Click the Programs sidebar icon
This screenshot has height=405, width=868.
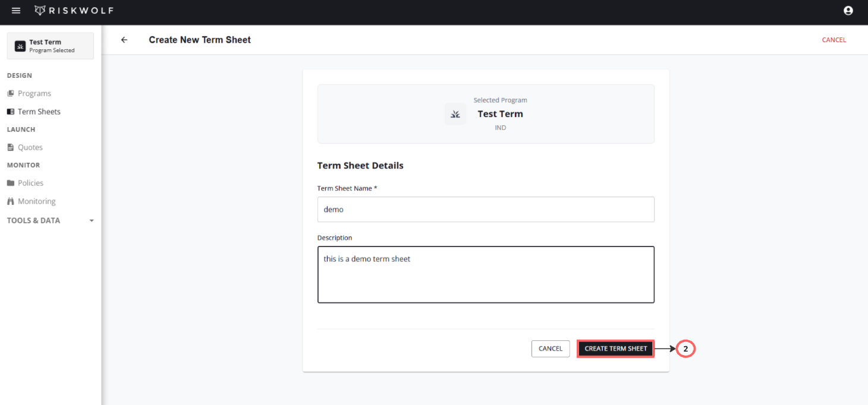tap(11, 94)
